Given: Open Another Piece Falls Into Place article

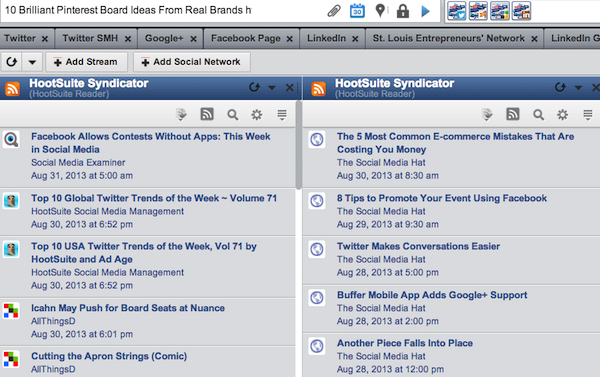Looking at the screenshot, I should pos(405,343).
